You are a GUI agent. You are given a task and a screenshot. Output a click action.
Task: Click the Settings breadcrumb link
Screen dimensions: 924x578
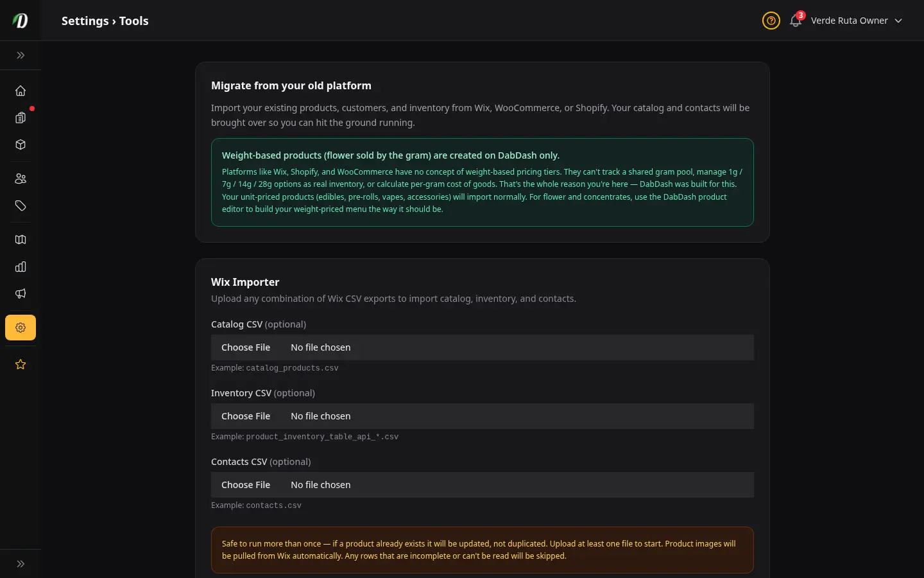85,21
